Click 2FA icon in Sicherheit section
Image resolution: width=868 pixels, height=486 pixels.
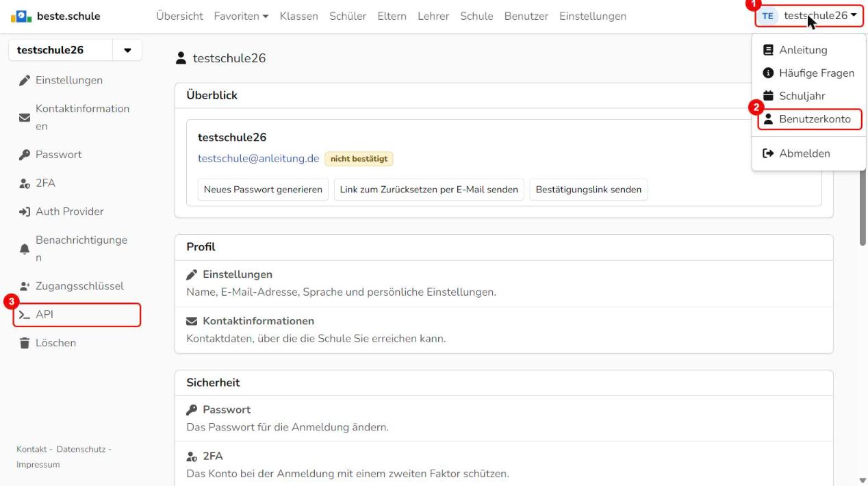click(192, 457)
